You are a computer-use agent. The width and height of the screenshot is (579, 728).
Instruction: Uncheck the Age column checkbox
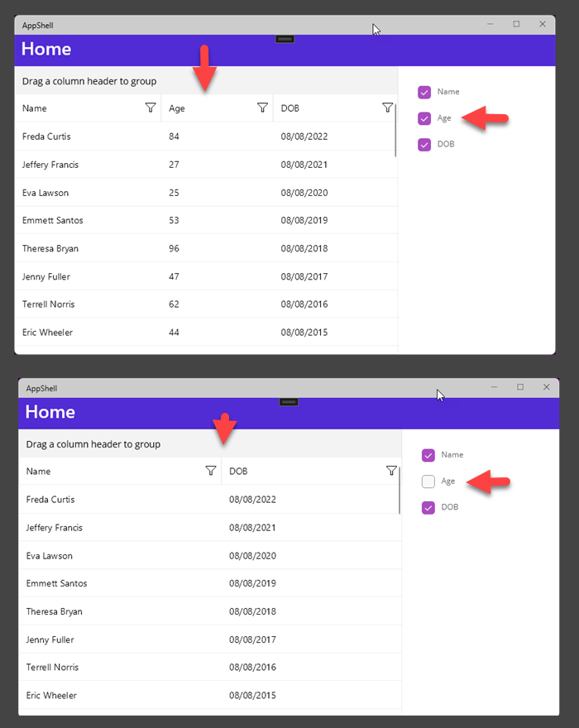(x=423, y=118)
